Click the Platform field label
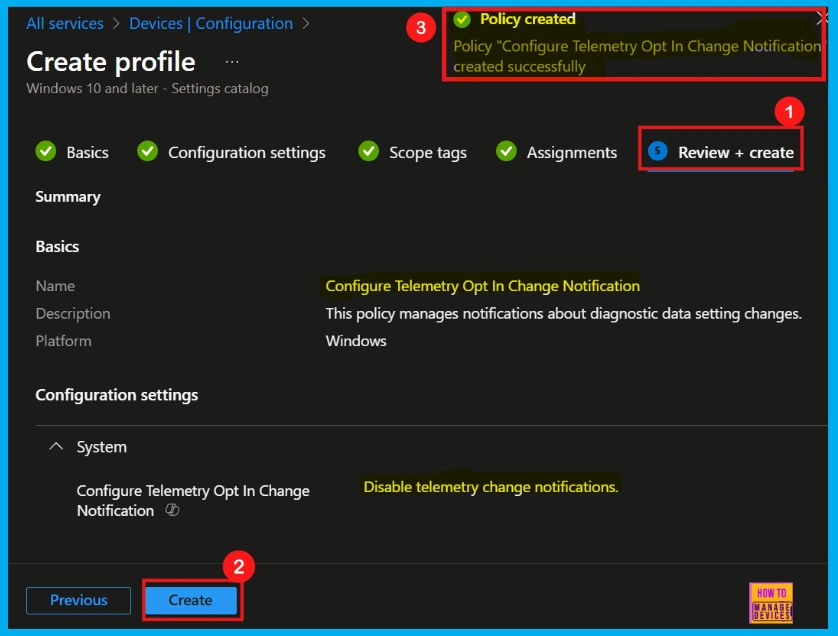The image size is (838, 636). 63,341
